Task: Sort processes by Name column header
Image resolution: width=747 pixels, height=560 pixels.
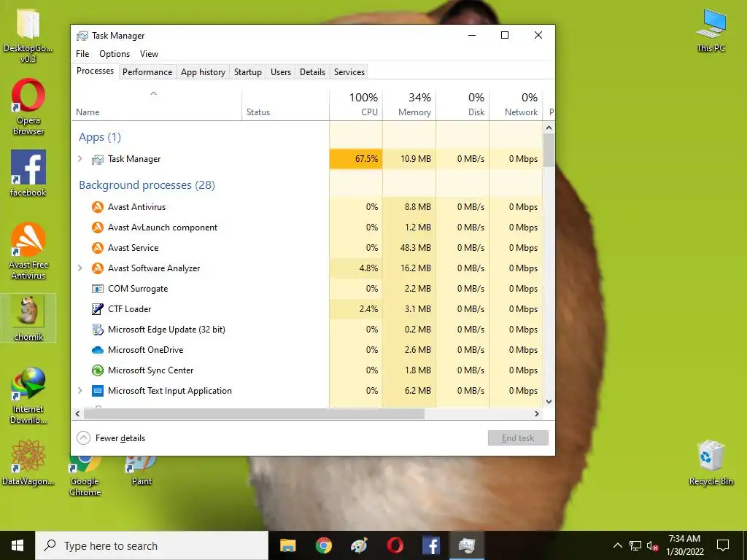Action: (x=157, y=104)
